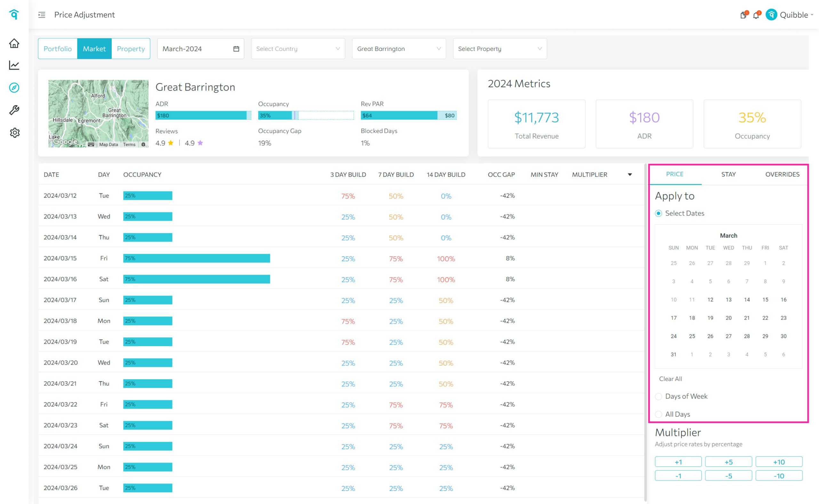Click the Great Barrington map thumbnail

click(98, 113)
